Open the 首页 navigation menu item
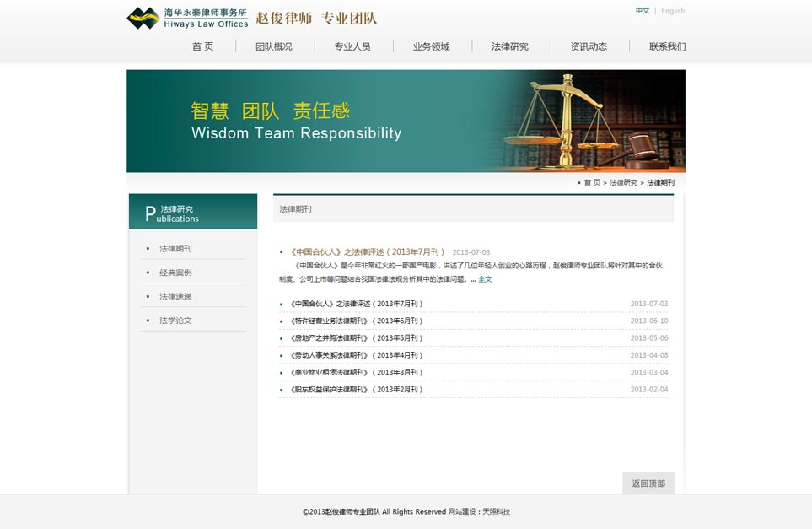 [202, 46]
